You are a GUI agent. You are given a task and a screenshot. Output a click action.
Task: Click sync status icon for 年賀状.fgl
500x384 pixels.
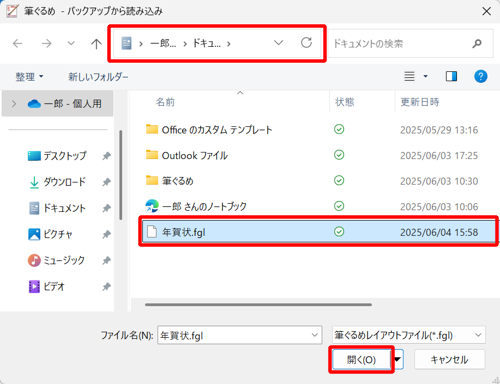(339, 231)
